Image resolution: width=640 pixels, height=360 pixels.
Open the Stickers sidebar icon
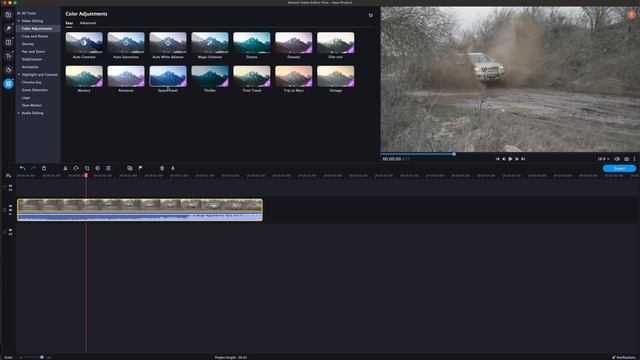point(8,70)
